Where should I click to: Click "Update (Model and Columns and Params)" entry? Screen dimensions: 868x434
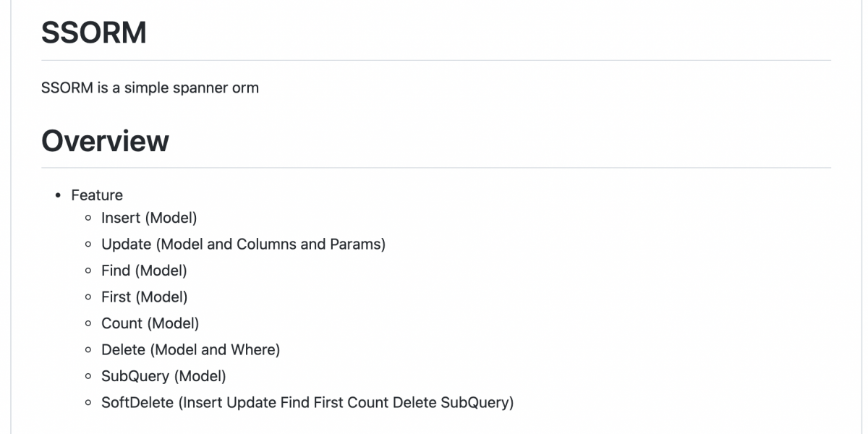pyautogui.click(x=243, y=244)
